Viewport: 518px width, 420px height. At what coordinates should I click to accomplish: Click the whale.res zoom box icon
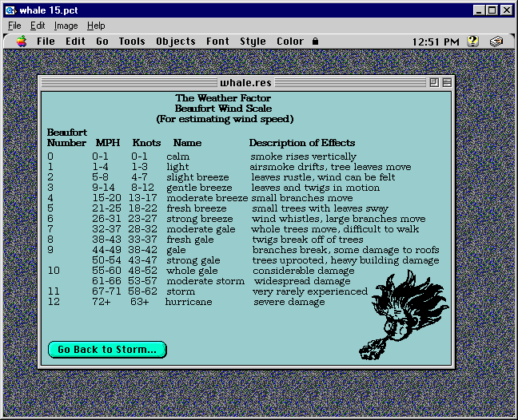pos(434,82)
